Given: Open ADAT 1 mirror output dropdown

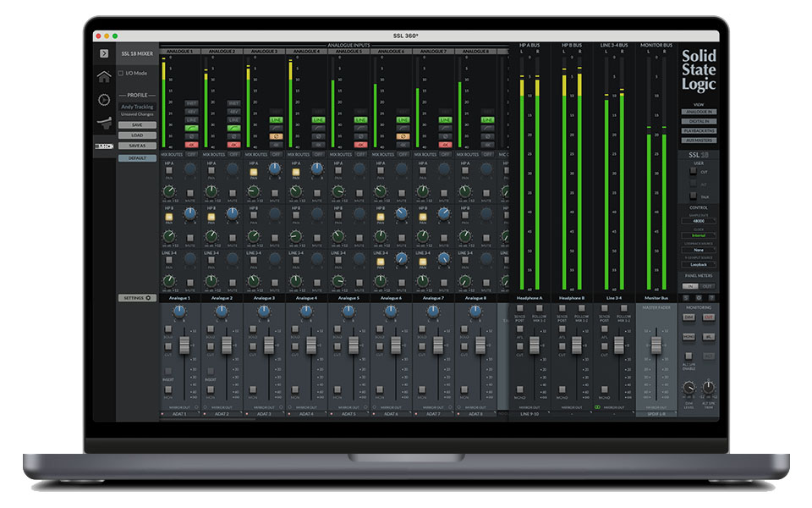Looking at the screenshot, I should [x=179, y=414].
